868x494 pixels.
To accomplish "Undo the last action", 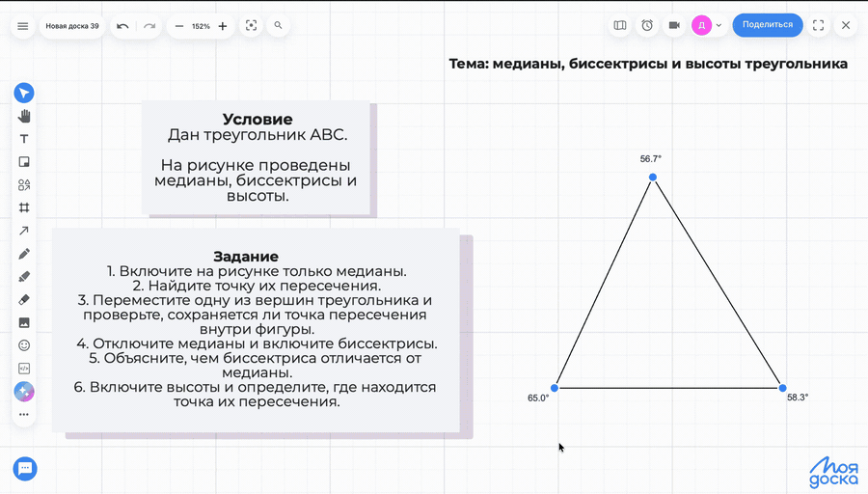I will click(x=122, y=26).
